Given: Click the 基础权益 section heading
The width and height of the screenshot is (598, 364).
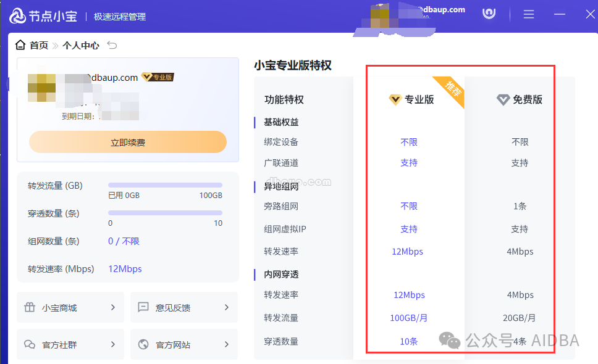Looking at the screenshot, I should [282, 122].
